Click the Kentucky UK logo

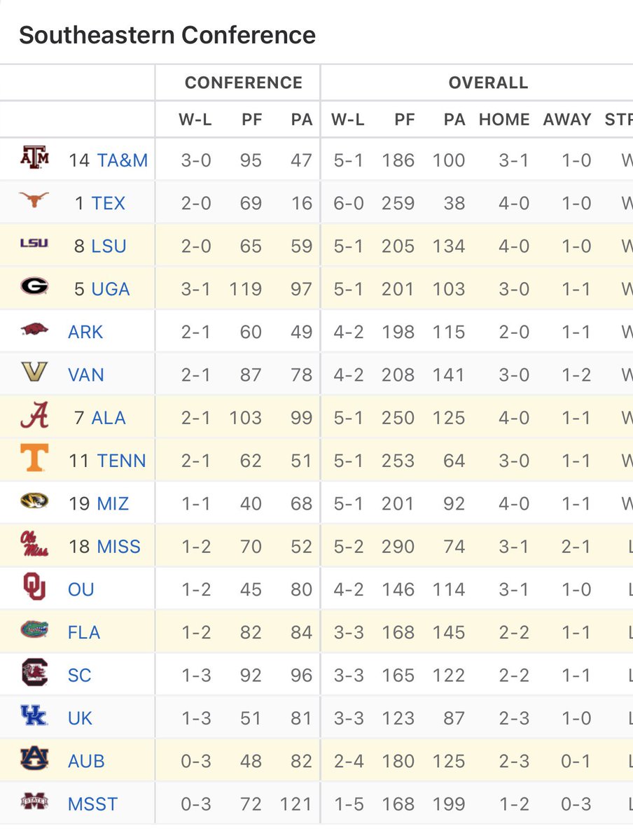click(x=34, y=715)
